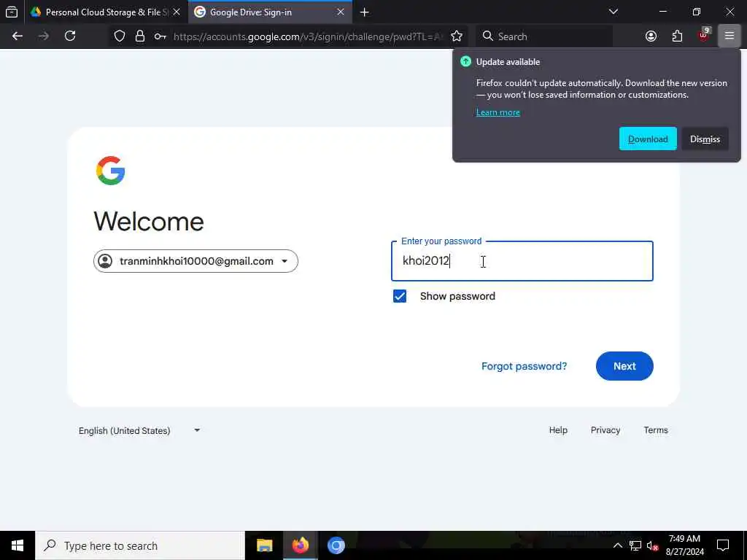
Task: Open the Terms link
Action: 656,430
